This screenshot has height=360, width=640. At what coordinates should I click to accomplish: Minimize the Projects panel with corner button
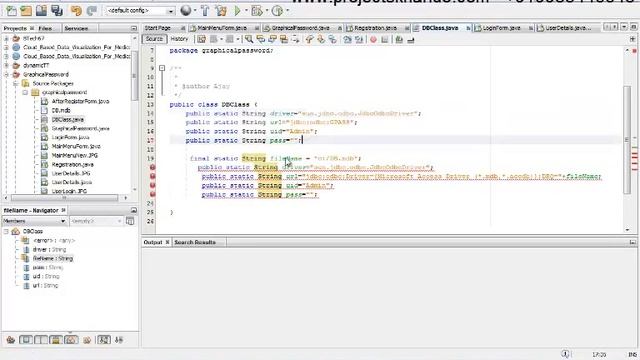tap(133, 28)
